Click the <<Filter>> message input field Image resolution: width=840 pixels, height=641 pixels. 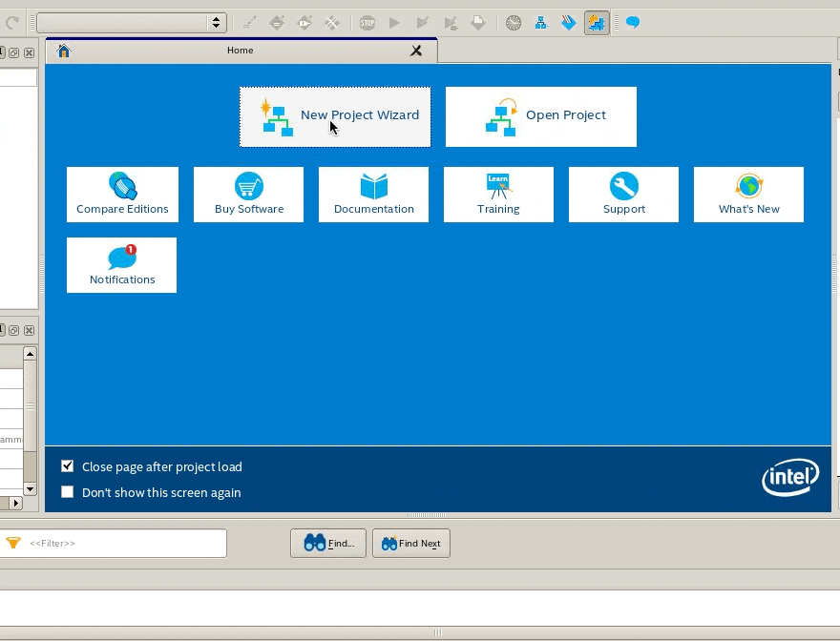tap(114, 543)
